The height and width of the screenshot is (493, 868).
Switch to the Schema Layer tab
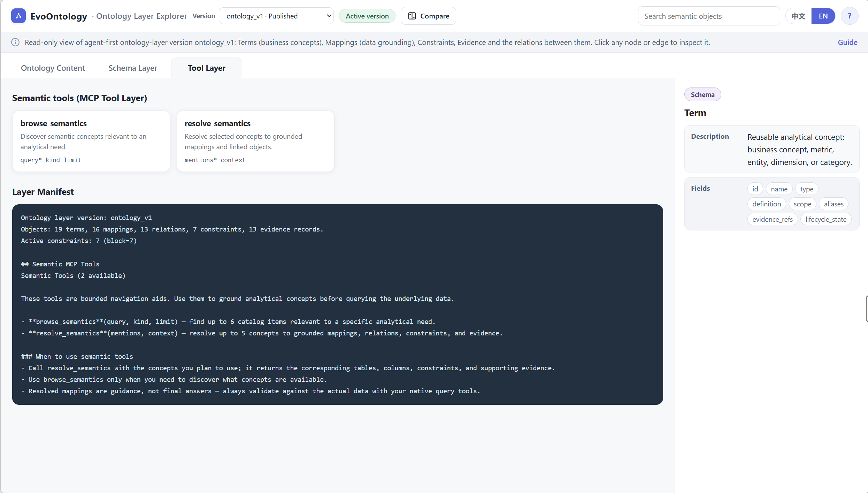[133, 68]
